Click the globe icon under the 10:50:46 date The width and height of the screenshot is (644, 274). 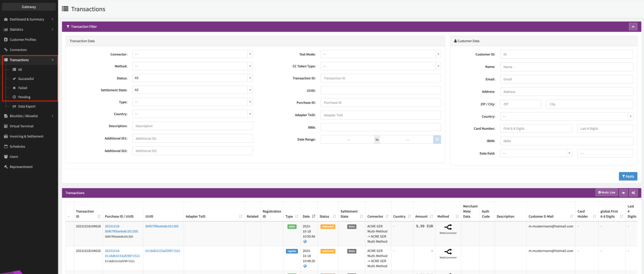304,241
